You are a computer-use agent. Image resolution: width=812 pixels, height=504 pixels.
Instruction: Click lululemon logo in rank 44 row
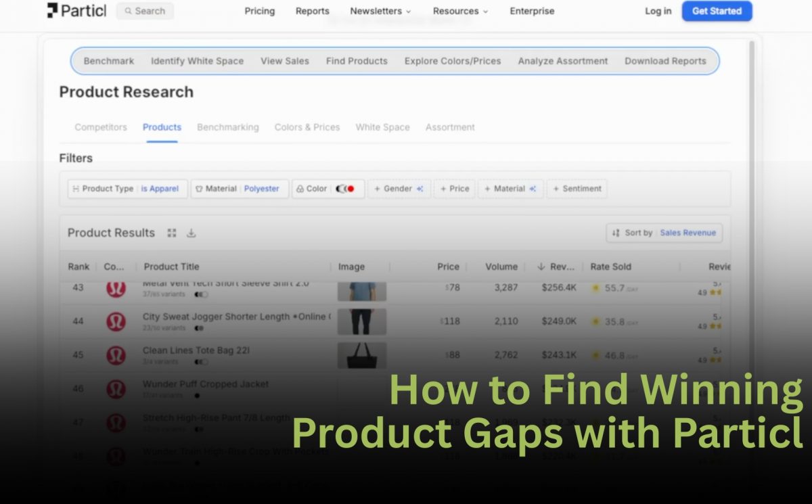(x=116, y=321)
